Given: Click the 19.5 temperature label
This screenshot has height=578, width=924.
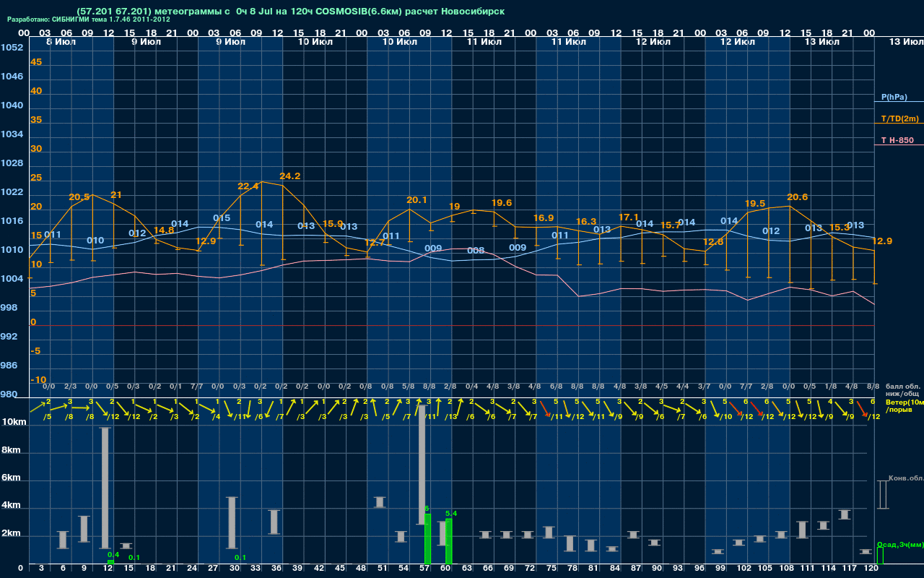Looking at the screenshot, I should click(754, 203).
